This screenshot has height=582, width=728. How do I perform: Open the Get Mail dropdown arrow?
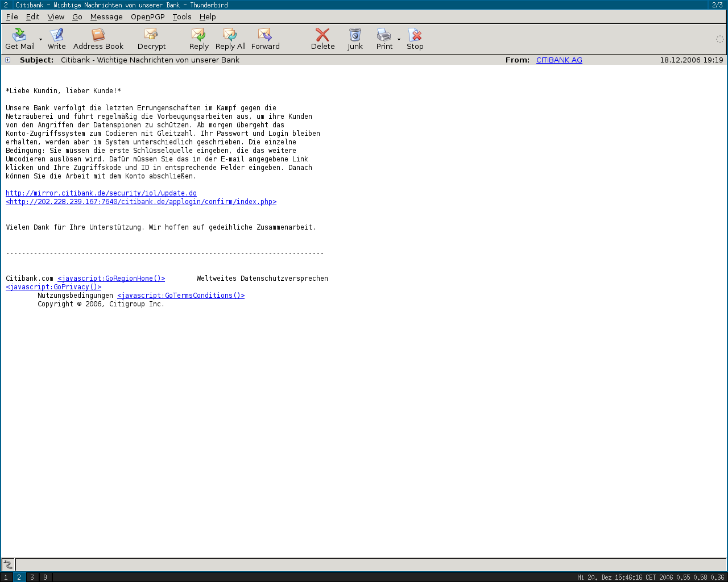(x=40, y=39)
